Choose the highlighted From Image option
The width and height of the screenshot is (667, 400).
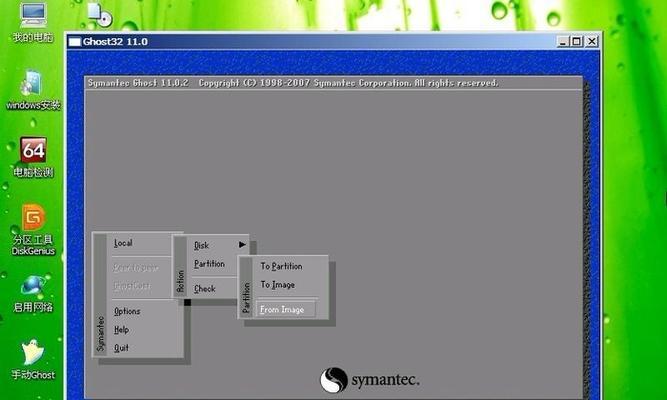click(285, 309)
